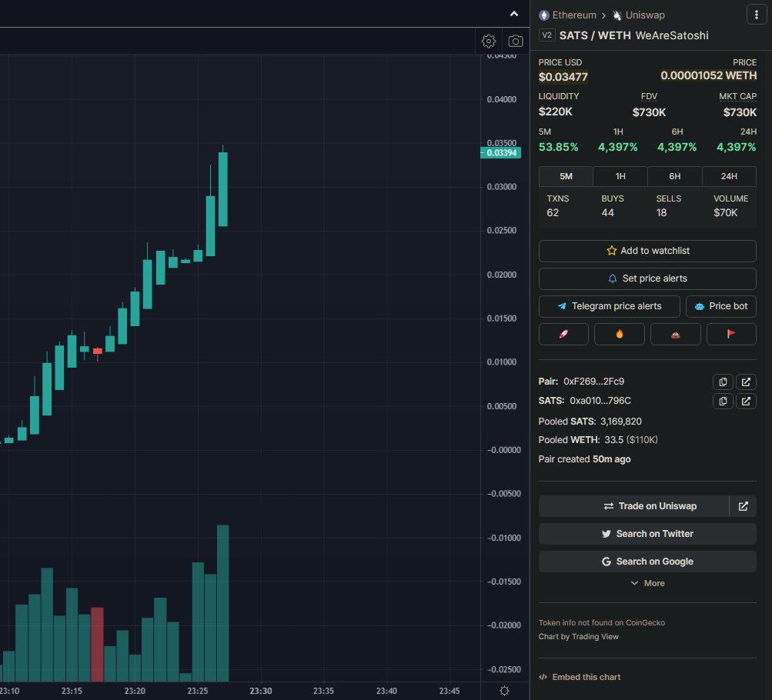Click the Twitter bird icon

tap(606, 534)
